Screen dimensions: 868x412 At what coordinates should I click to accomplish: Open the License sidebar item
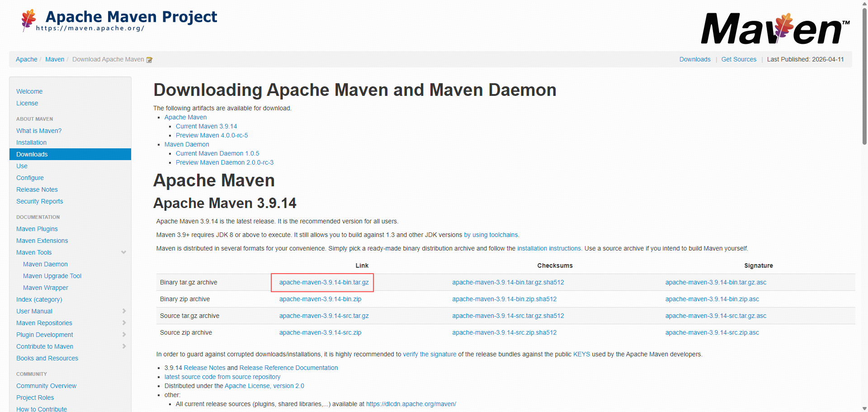(x=27, y=103)
